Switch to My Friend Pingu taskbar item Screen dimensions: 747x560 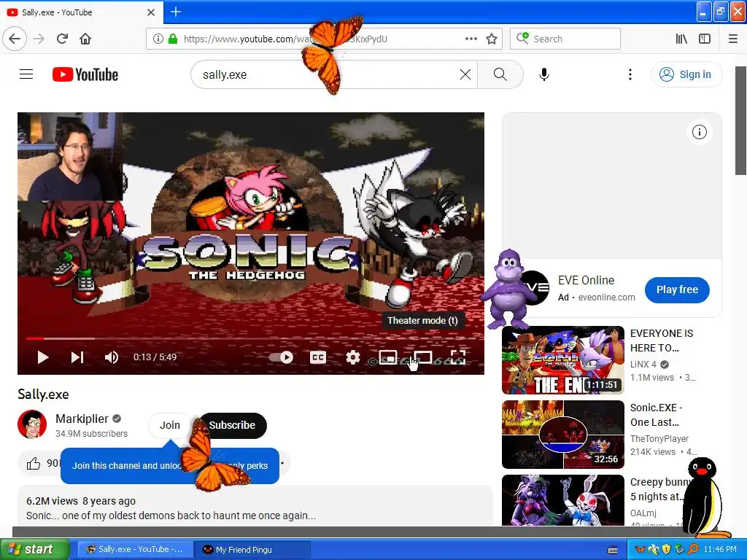click(x=252, y=550)
